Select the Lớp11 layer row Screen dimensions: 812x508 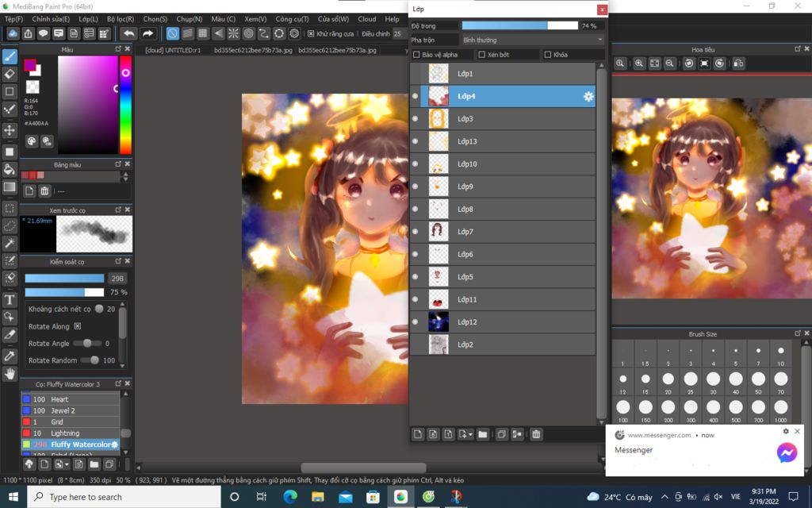502,299
